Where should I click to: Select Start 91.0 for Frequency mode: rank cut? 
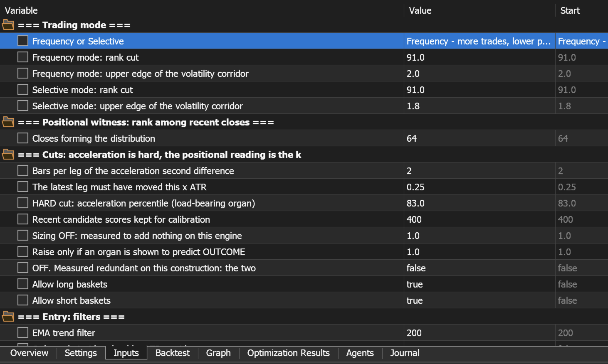pyautogui.click(x=582, y=57)
